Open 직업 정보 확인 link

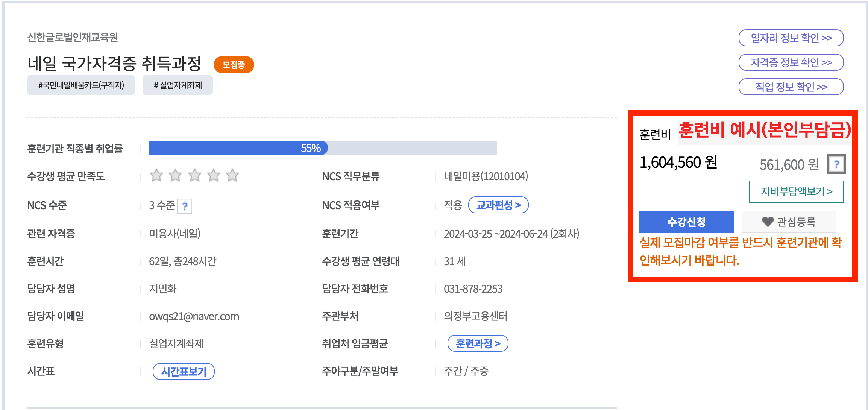point(791,87)
